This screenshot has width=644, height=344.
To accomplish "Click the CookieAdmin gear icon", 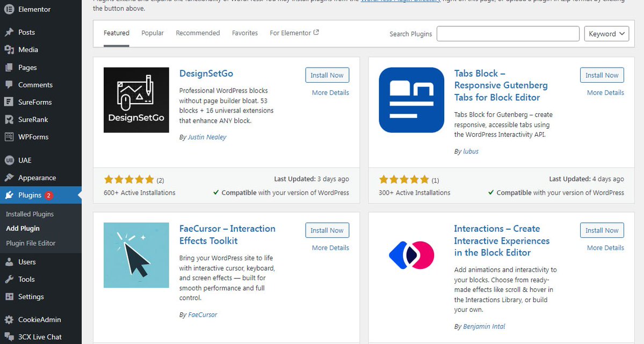I will (9, 319).
